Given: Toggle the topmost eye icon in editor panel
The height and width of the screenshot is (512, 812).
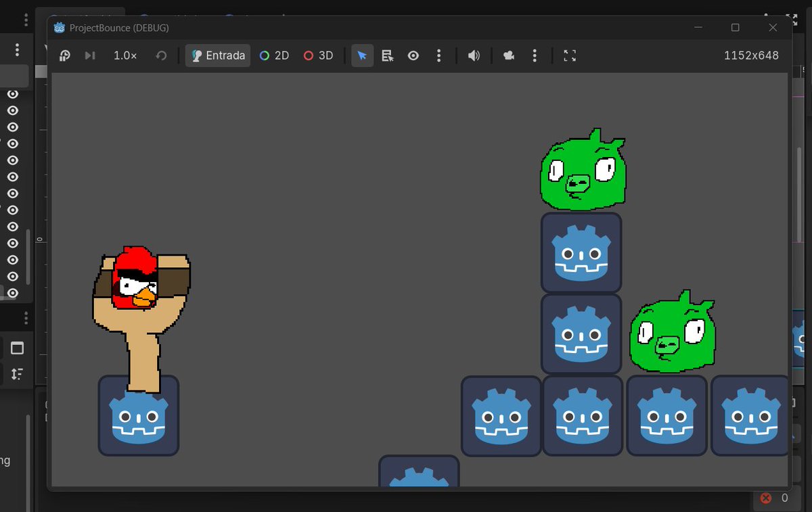Looking at the screenshot, I should pos(12,94).
